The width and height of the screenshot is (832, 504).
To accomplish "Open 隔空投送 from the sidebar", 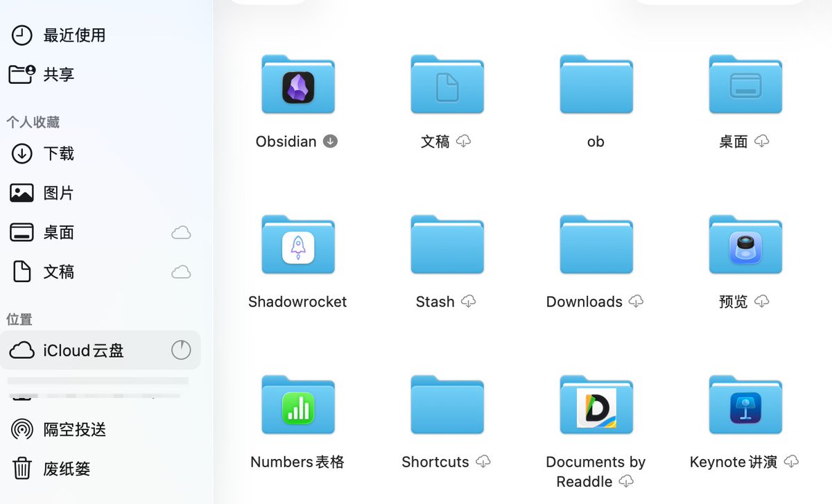I will coord(101,430).
